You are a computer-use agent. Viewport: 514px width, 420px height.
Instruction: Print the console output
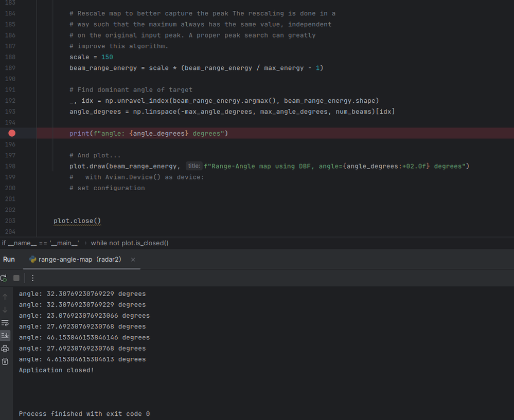[x=5, y=348]
